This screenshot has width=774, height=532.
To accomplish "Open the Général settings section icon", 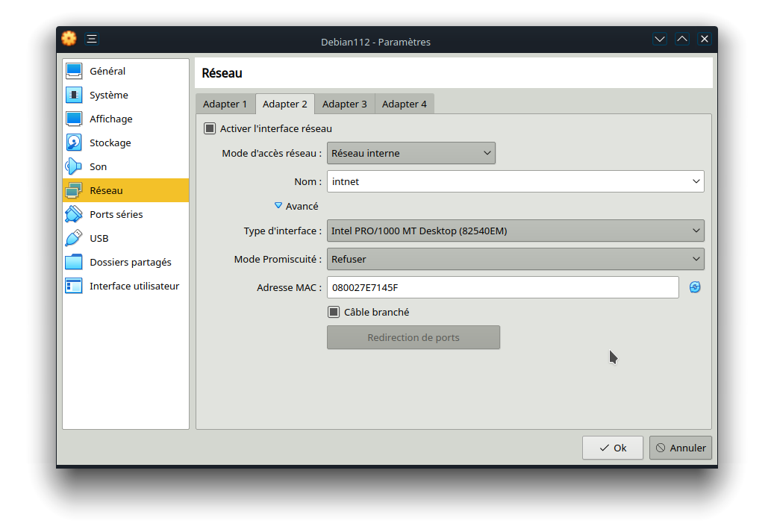I will [74, 72].
